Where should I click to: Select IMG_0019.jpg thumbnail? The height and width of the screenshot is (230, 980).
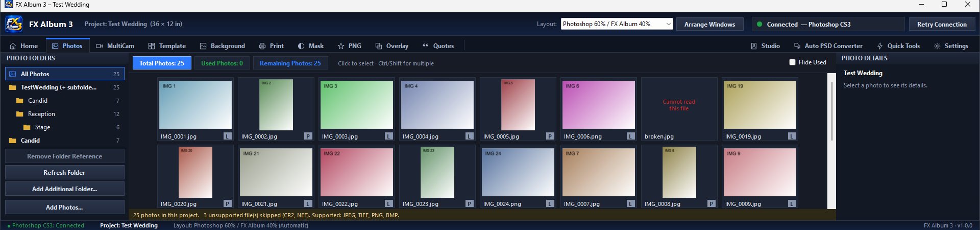coord(760,109)
